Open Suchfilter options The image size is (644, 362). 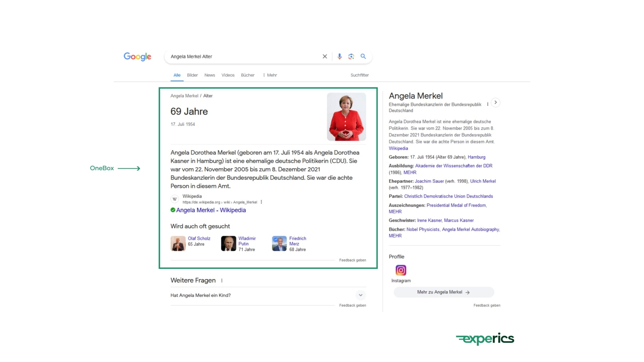tap(359, 75)
